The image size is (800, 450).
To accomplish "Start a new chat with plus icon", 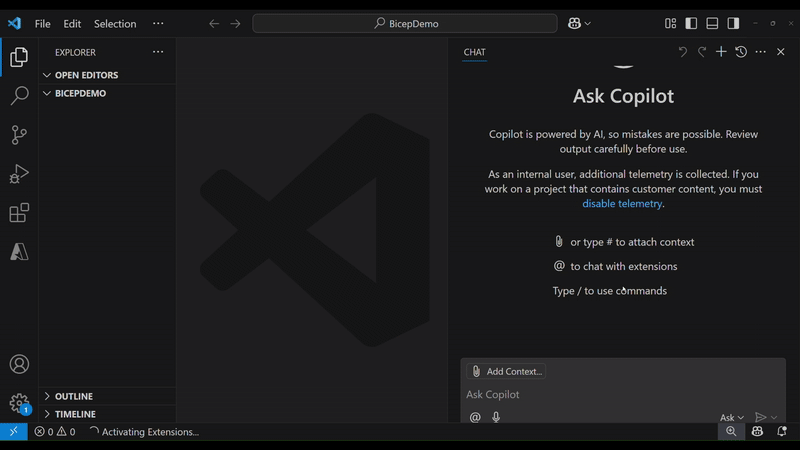I will [x=721, y=52].
